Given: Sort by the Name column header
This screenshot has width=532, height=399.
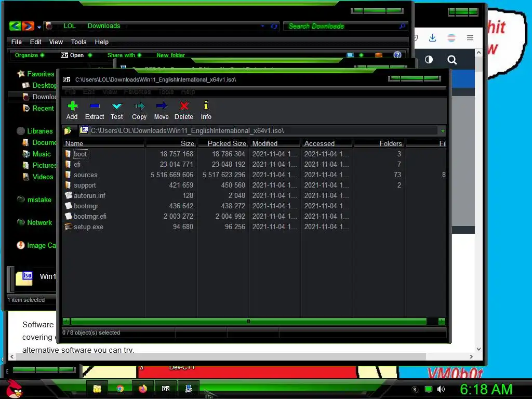Looking at the screenshot, I should (x=104, y=143).
